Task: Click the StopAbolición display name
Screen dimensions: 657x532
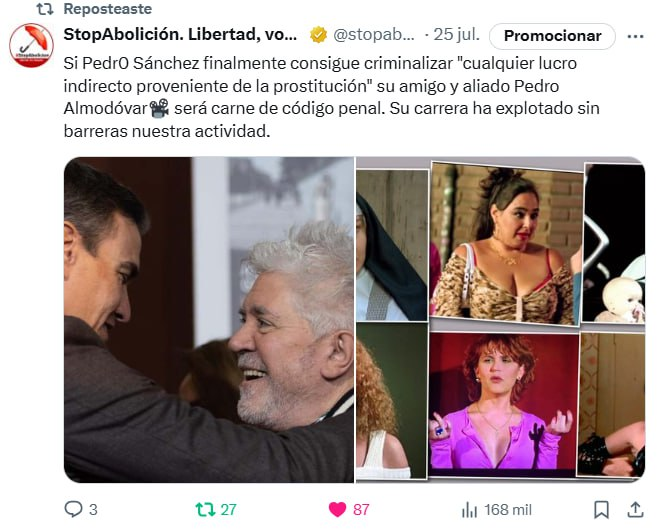Action: [x=181, y=34]
